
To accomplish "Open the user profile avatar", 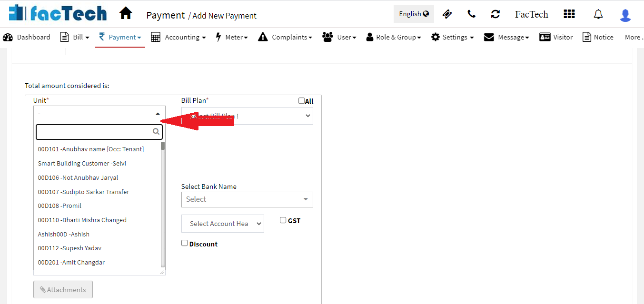I will click(x=625, y=15).
